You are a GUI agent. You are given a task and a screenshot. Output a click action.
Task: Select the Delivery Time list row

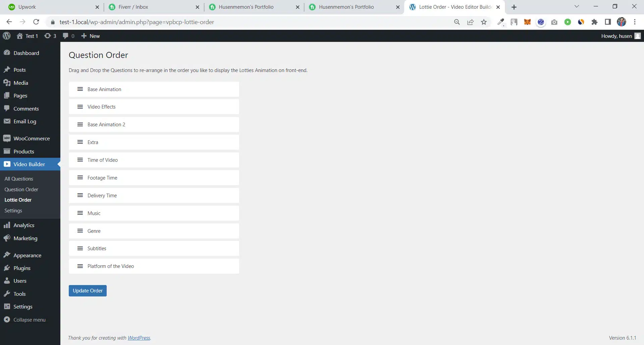point(154,196)
